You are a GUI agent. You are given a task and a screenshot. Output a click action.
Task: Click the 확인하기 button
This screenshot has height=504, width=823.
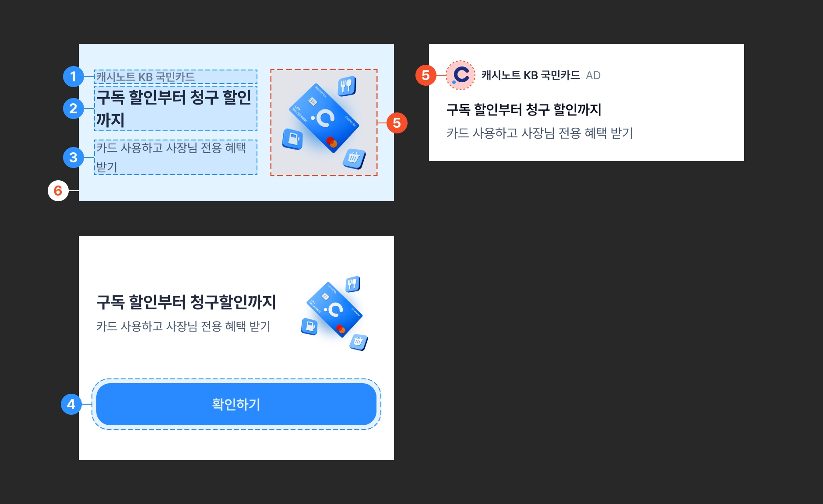click(x=236, y=404)
